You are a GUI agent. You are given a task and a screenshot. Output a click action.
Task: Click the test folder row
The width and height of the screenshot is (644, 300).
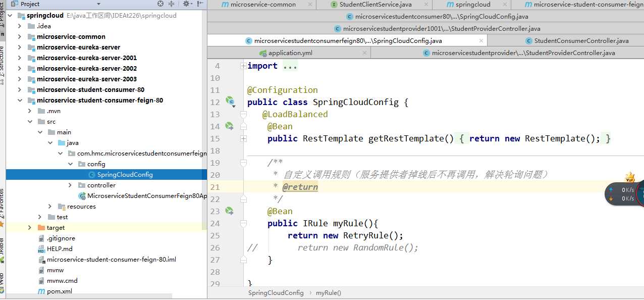point(106,217)
